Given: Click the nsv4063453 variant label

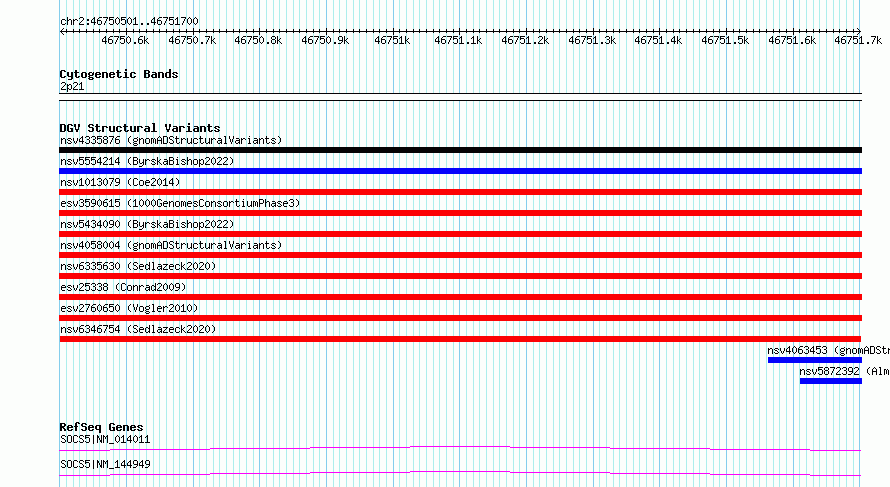Looking at the screenshot, I should (x=828, y=350).
